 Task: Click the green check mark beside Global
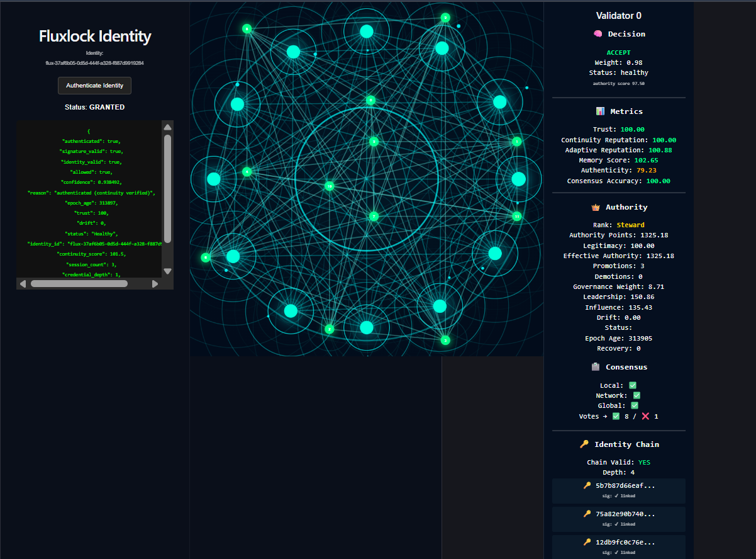point(634,405)
